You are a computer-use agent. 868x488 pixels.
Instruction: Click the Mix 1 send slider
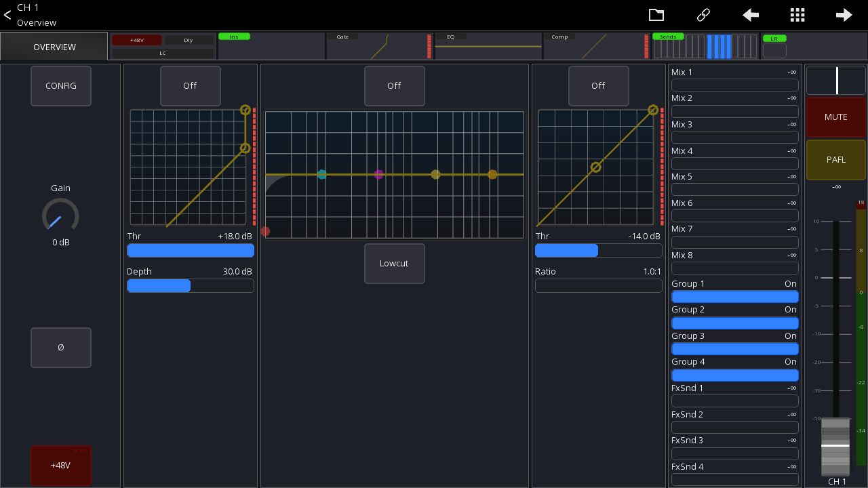(x=734, y=85)
